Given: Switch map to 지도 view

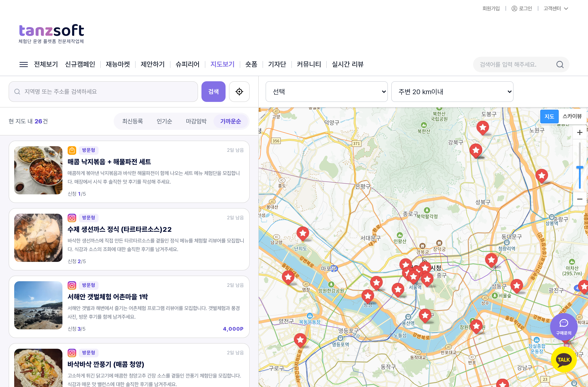Looking at the screenshot, I should click(x=549, y=116).
